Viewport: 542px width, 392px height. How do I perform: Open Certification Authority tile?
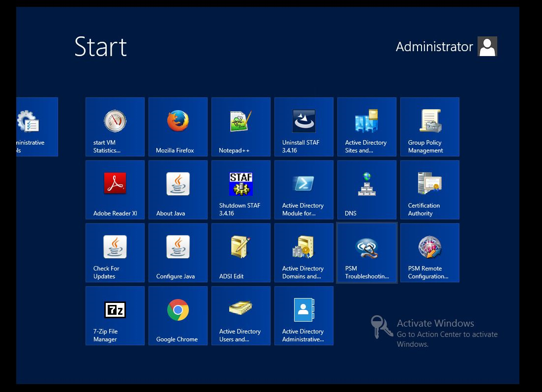[429, 190]
